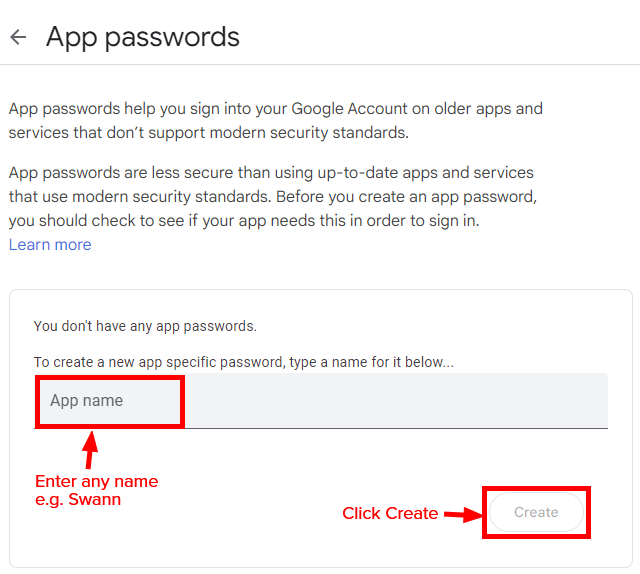Click the paragraph starting "App passwords are less secure"
The image size is (640, 574).
tap(272, 197)
